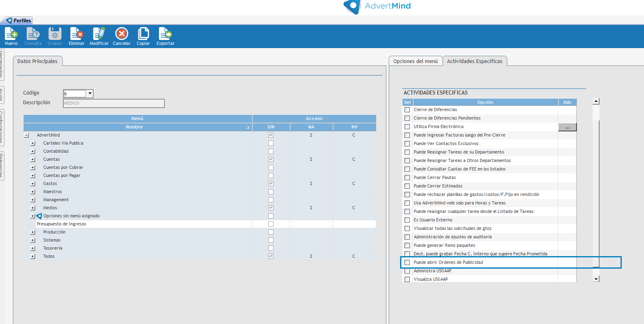Open the Perfiles tab

tap(18, 21)
